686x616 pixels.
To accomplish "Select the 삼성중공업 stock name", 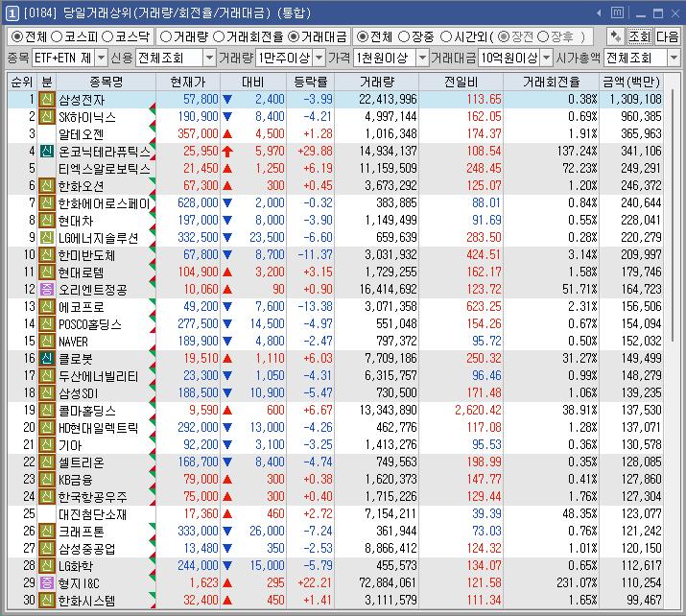I will pos(87,549).
